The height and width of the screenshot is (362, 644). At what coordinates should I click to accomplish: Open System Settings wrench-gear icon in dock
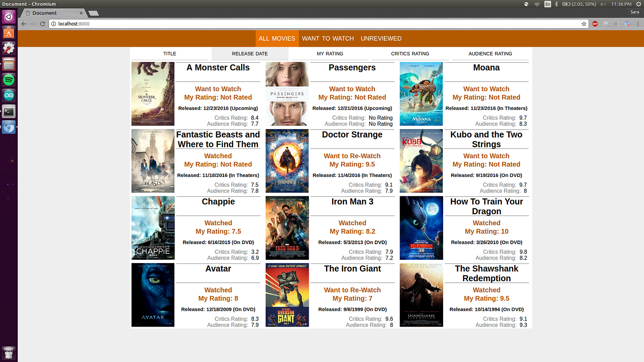tap(9, 48)
